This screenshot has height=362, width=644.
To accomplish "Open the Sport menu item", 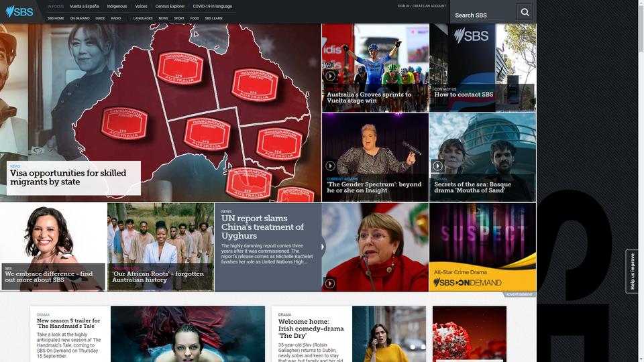I will click(x=179, y=19).
